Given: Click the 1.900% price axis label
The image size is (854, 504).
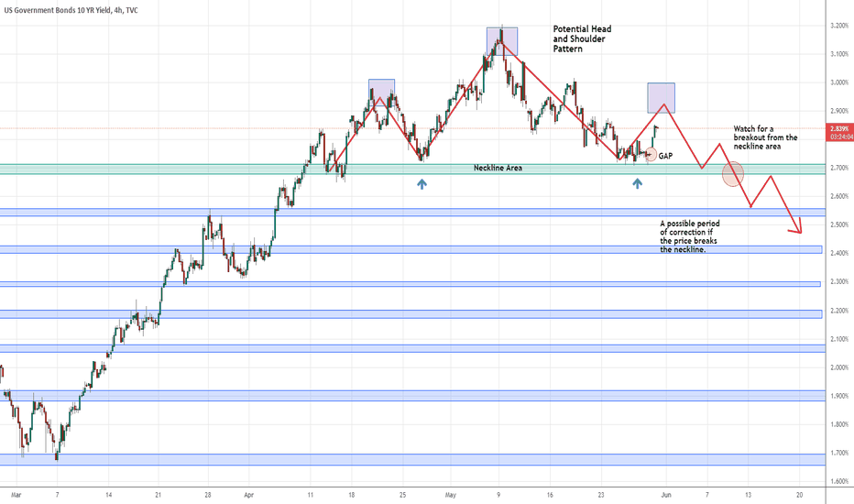Looking at the screenshot, I should tap(839, 396).
